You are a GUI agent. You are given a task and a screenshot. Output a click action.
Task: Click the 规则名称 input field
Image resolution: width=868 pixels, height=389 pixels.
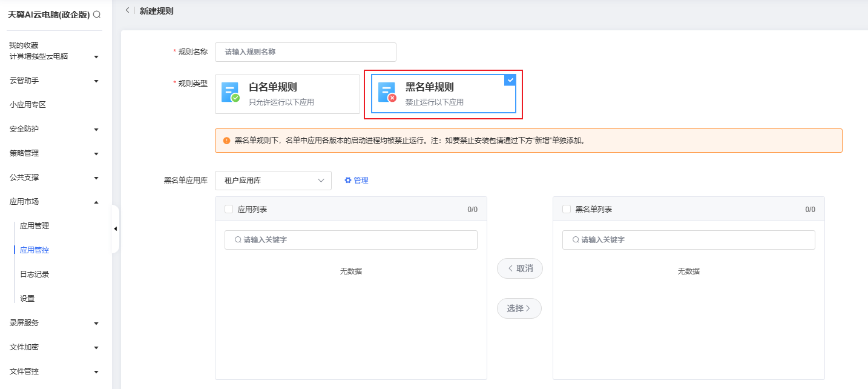tap(306, 52)
